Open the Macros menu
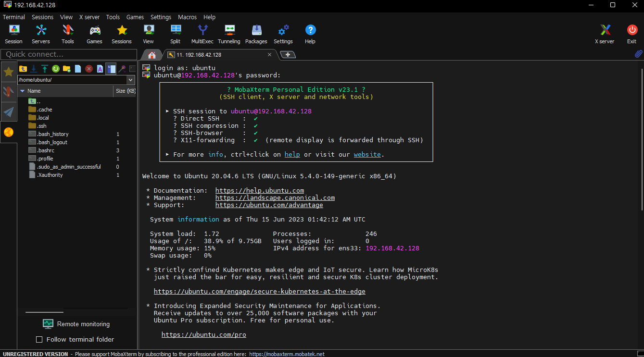 point(187,17)
